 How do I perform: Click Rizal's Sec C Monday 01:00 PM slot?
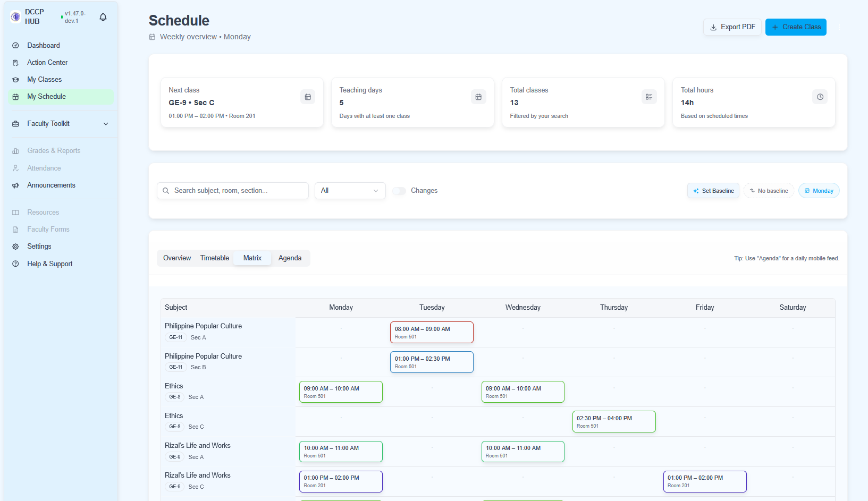coord(341,481)
